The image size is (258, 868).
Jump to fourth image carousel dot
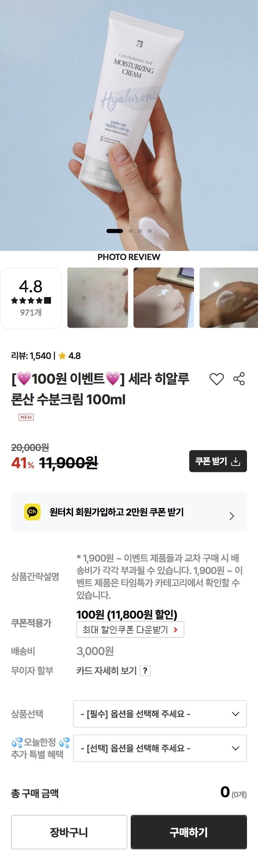(x=150, y=231)
